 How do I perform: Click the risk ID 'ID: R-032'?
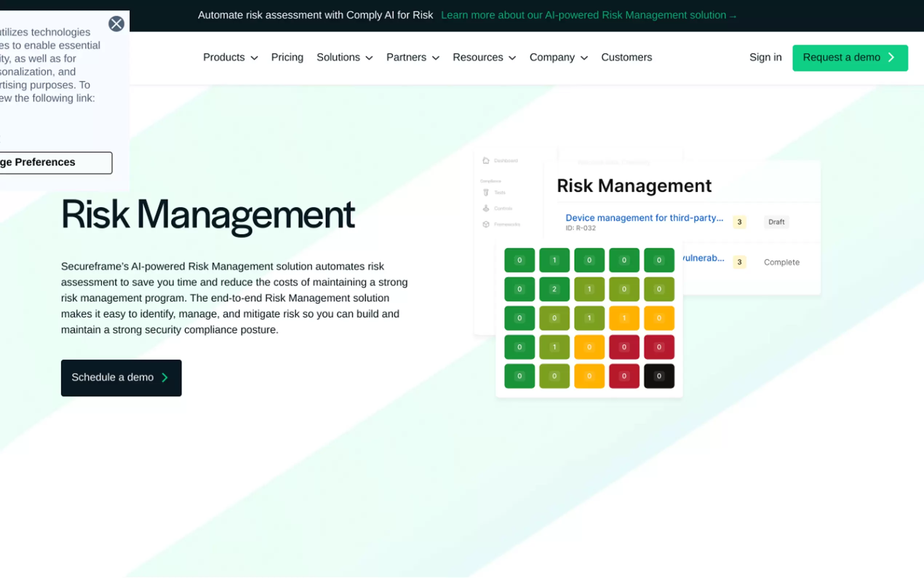coord(580,228)
